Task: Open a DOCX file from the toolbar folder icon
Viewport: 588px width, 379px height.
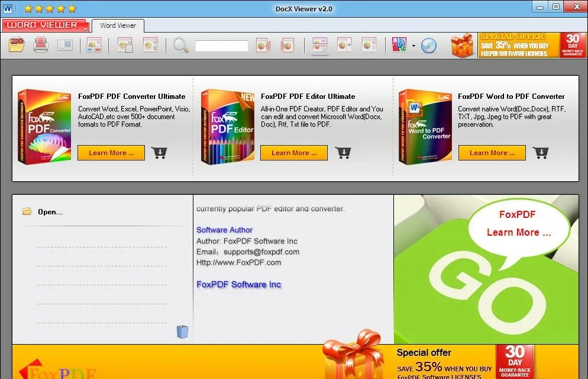Action: point(17,44)
